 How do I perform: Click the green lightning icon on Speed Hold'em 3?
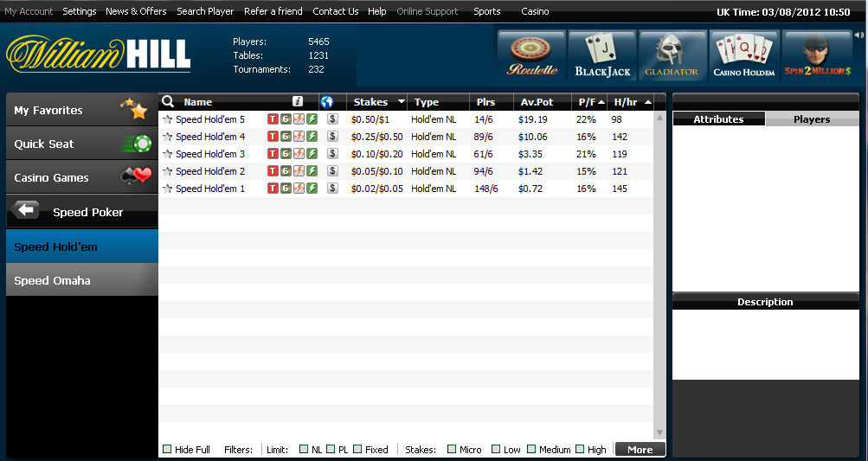tap(312, 153)
